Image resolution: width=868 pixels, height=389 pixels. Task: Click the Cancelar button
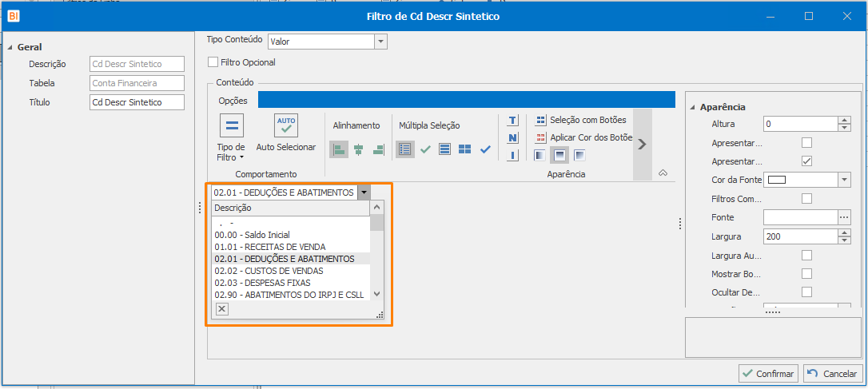[833, 374]
